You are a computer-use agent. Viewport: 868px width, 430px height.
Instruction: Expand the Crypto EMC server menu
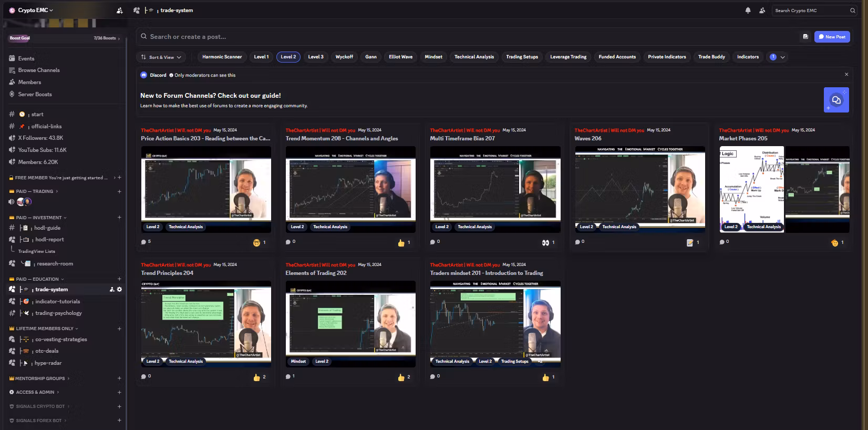[35, 10]
